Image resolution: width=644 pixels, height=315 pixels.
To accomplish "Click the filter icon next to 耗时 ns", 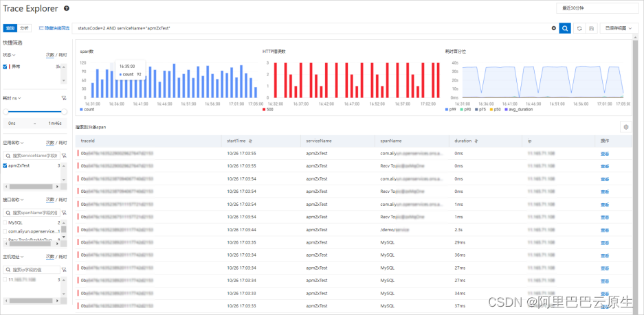I will pyautogui.click(x=64, y=98).
